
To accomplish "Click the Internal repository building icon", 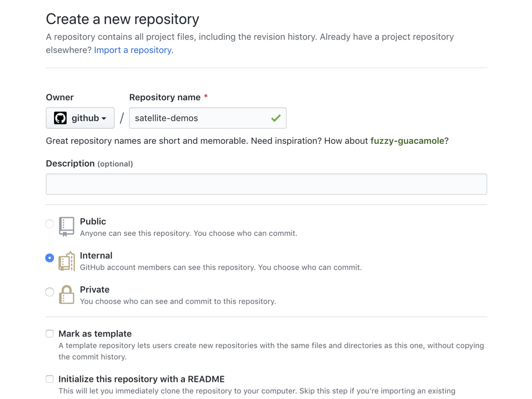I will click(66, 261).
